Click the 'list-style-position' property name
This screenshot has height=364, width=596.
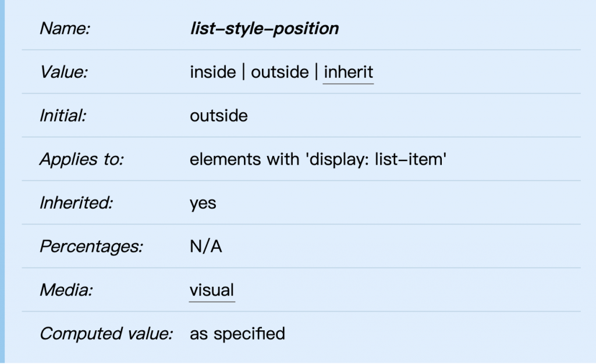point(264,28)
